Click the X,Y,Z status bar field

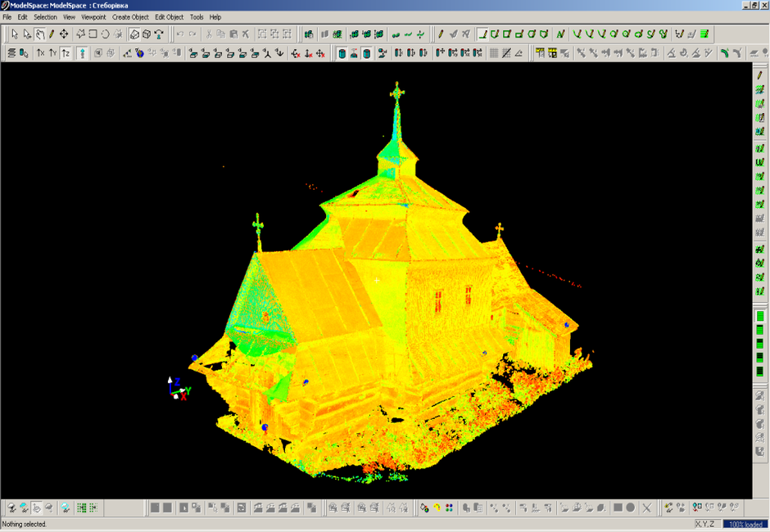(x=708, y=524)
